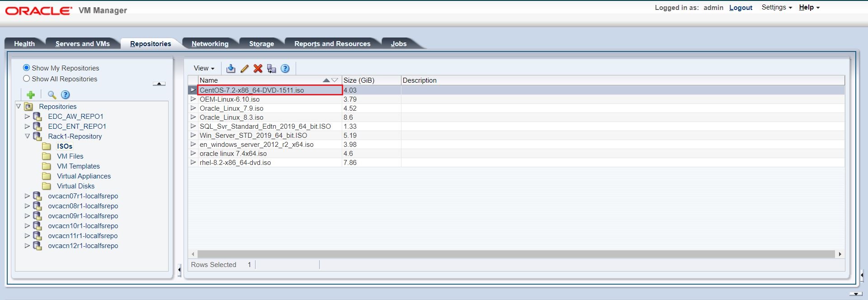Screen dimensions: 868x300
Task: Select the Repositories tab
Action: tap(151, 43)
